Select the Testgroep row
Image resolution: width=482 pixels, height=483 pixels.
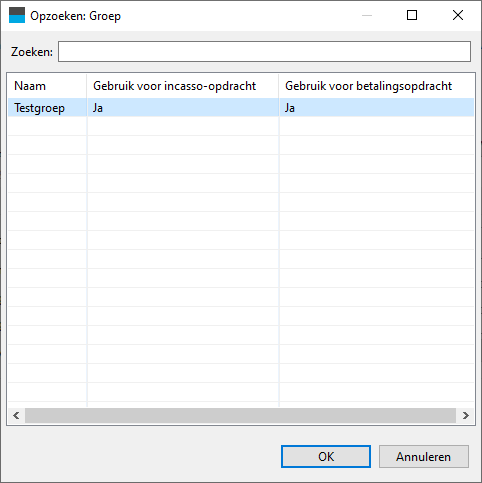coord(241,108)
